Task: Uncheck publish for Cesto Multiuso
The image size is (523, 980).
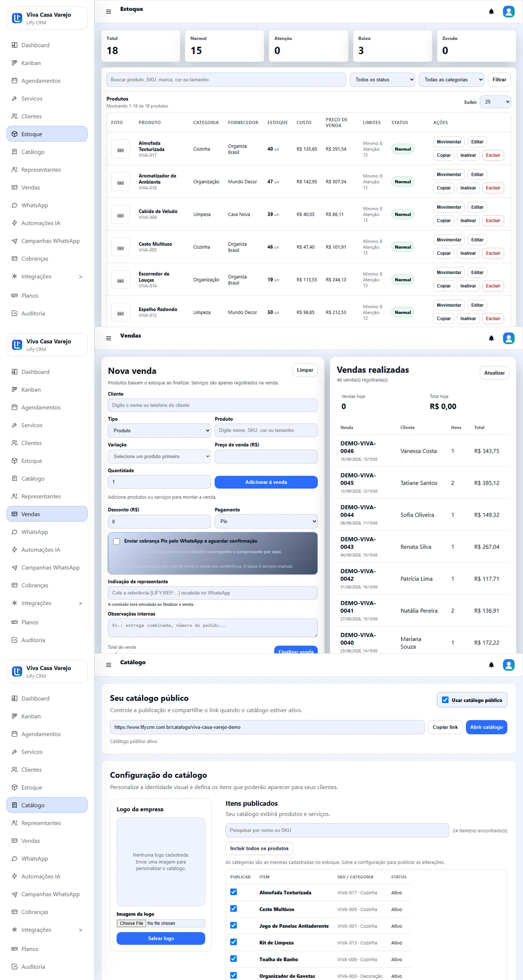Action: 234,909
